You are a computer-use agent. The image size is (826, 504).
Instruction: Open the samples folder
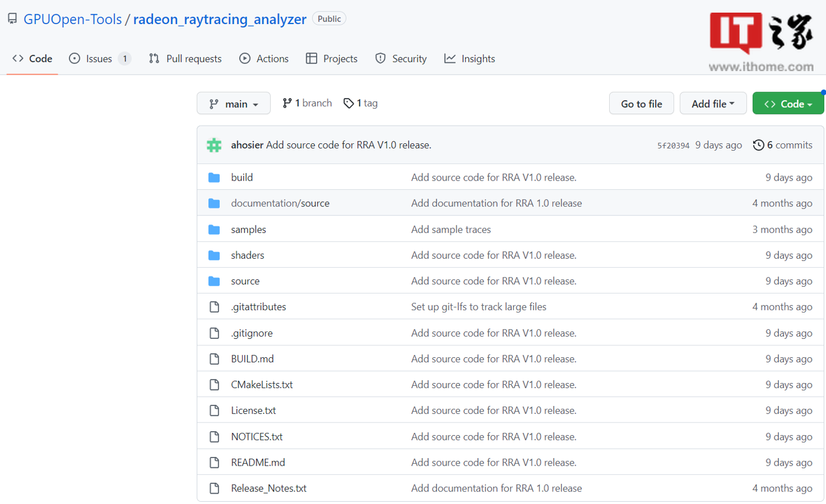point(248,229)
